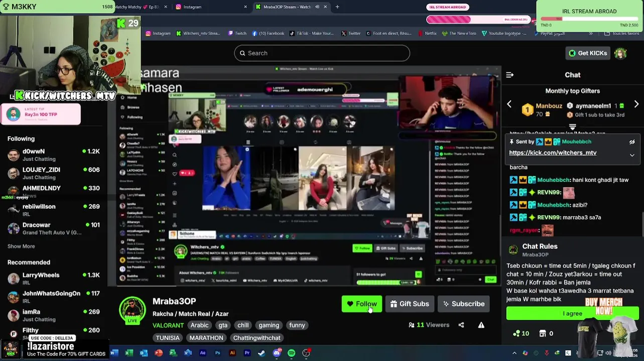This screenshot has height=361, width=644.
Task: Open Filthy recommended channel
Action: coord(53,333)
